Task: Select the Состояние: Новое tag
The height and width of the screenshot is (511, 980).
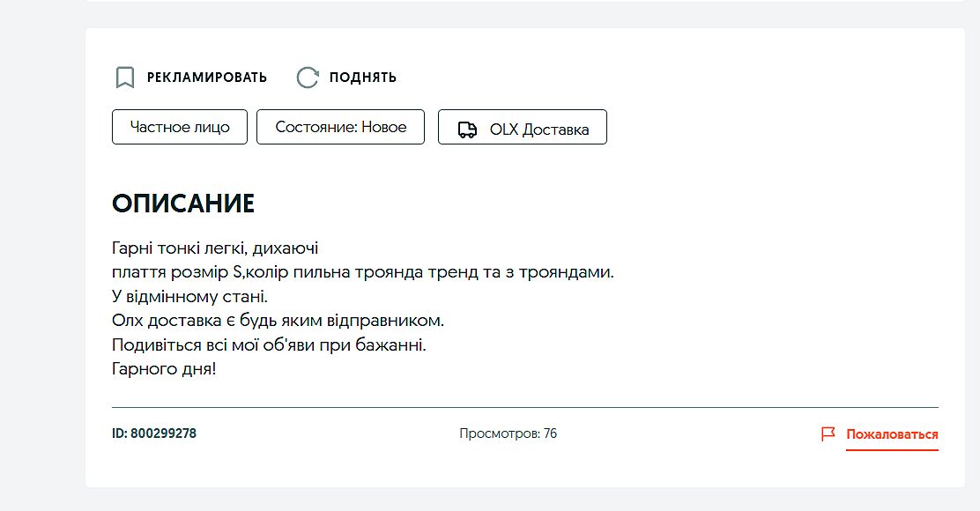Action: pos(340,127)
